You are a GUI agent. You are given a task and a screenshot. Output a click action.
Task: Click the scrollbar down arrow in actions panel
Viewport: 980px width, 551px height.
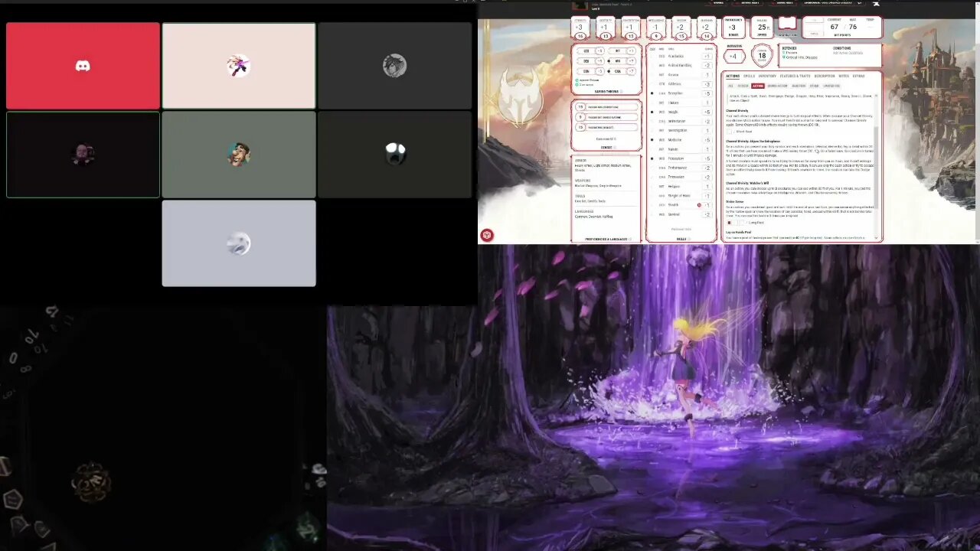[876, 237]
